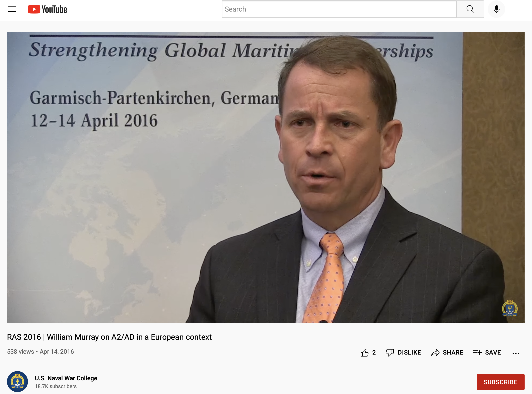This screenshot has width=532, height=394.
Task: Click the magnifier search button
Action: pyautogui.click(x=470, y=9)
